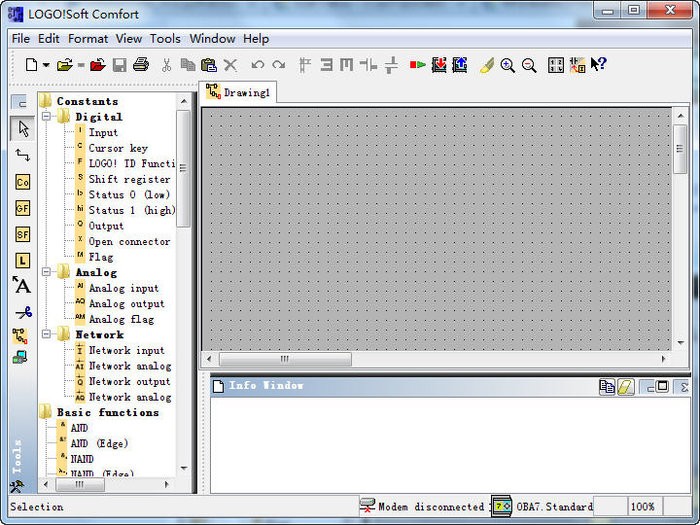The height and width of the screenshot is (525, 700).
Task: Click the 0BA7.Standard device status entry
Action: 555,507
